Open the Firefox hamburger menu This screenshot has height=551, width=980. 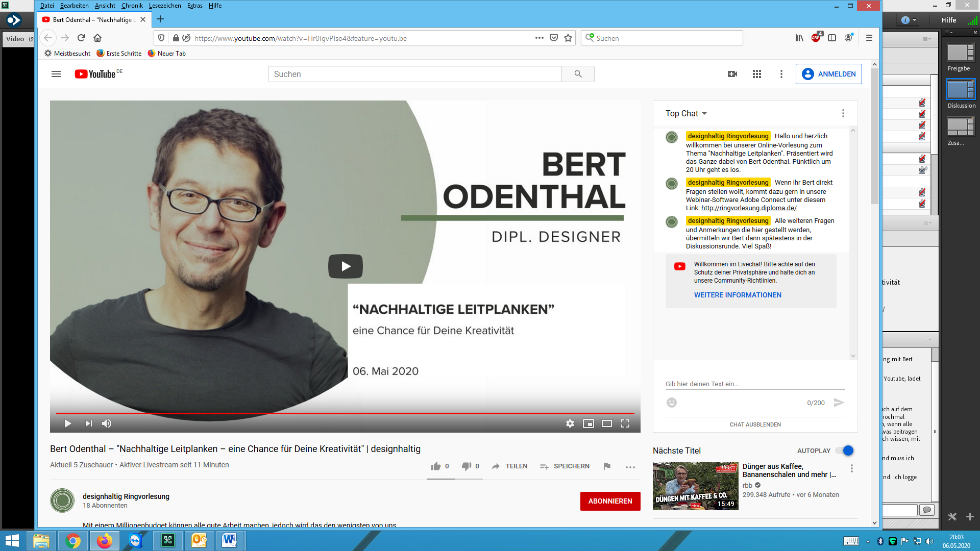[x=869, y=38]
